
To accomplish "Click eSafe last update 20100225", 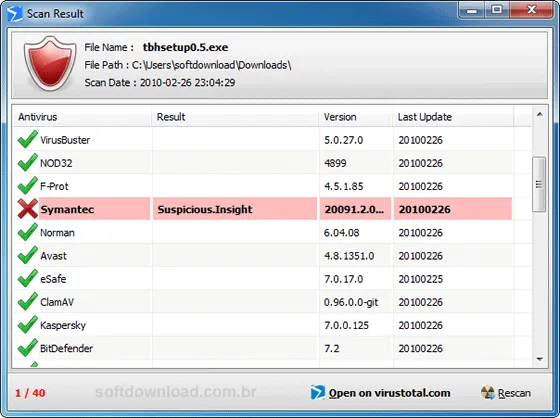I will pos(421,279).
